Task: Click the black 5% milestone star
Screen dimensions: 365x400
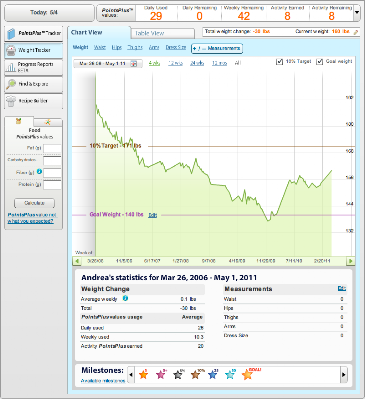Action: point(178,374)
